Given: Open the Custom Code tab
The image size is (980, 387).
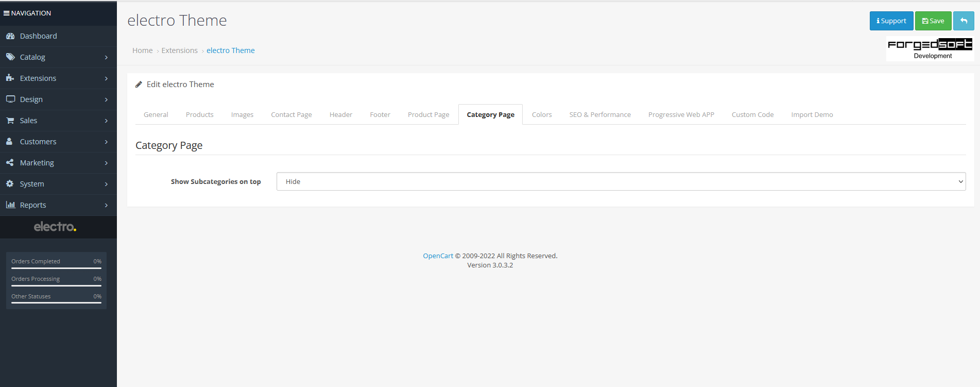Looking at the screenshot, I should (x=753, y=114).
